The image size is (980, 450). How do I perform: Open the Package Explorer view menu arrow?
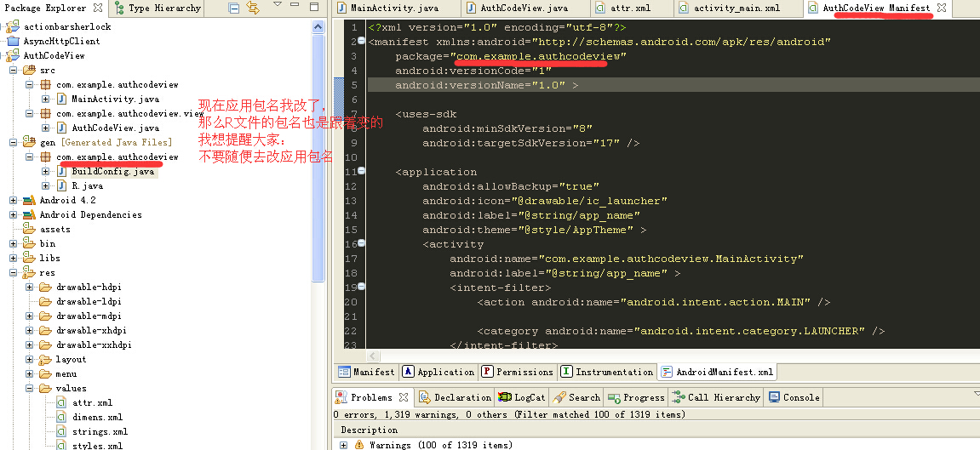tap(278, 4)
